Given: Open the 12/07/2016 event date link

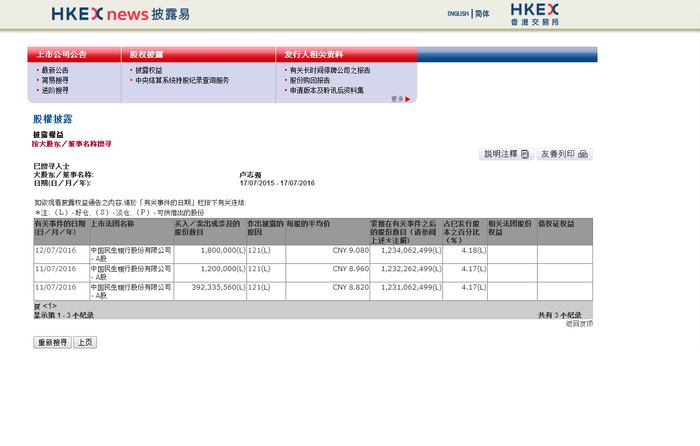Looking at the screenshot, I should pos(56,250).
